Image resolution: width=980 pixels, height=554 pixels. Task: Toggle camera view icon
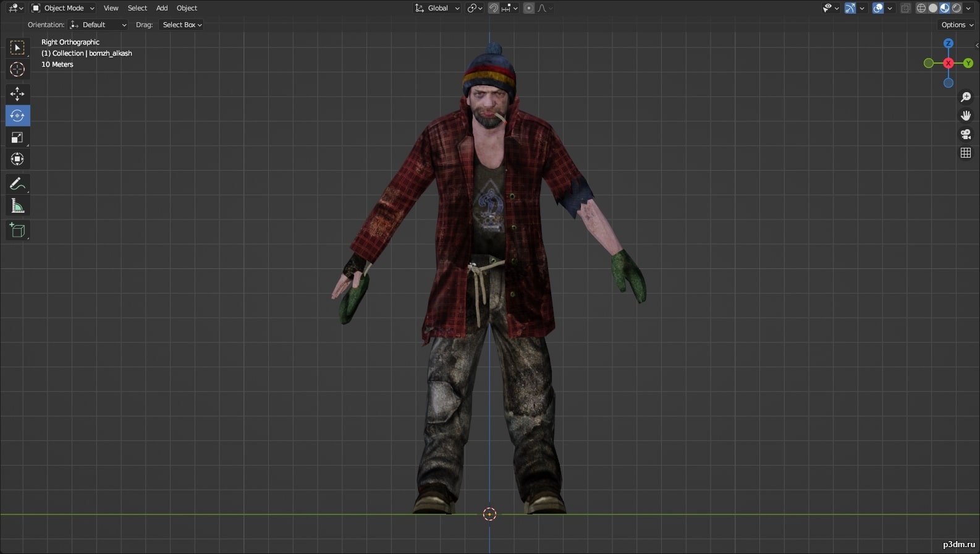pyautogui.click(x=966, y=134)
